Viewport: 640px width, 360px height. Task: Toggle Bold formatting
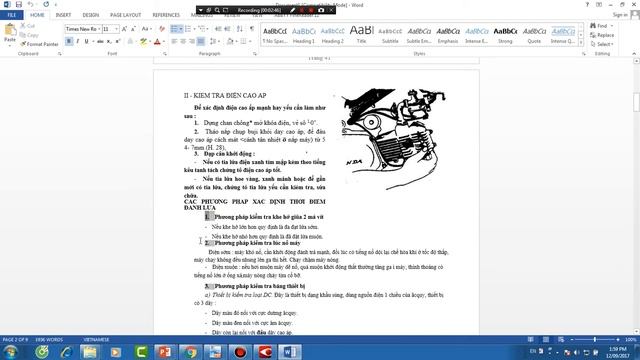[69, 41]
